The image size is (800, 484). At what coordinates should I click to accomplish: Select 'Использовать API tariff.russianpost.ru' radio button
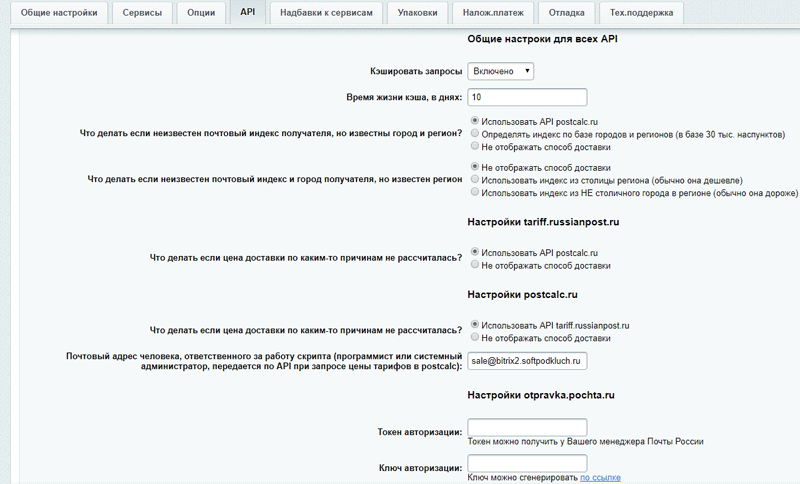(474, 325)
